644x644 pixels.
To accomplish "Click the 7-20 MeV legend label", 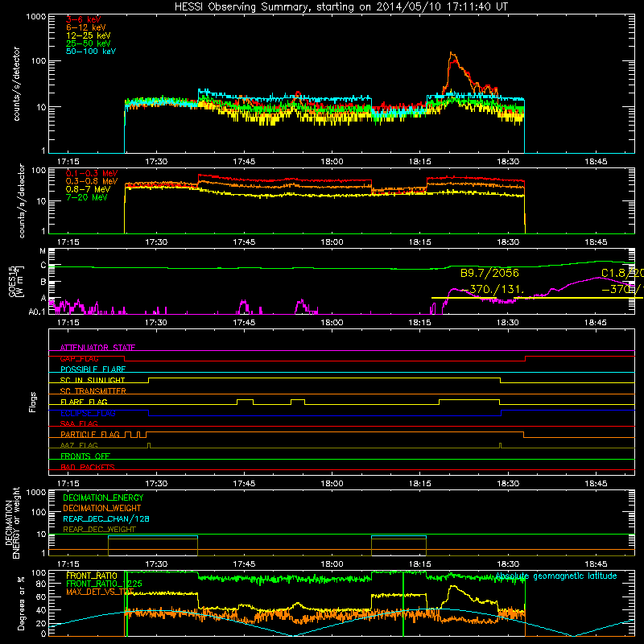I will coord(87,197).
